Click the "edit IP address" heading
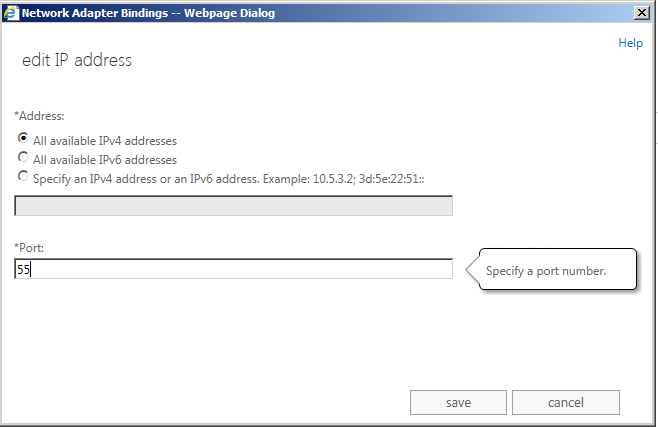 (x=77, y=61)
